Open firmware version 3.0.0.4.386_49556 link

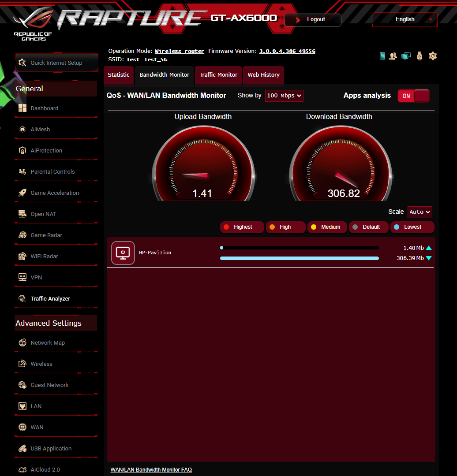point(287,51)
